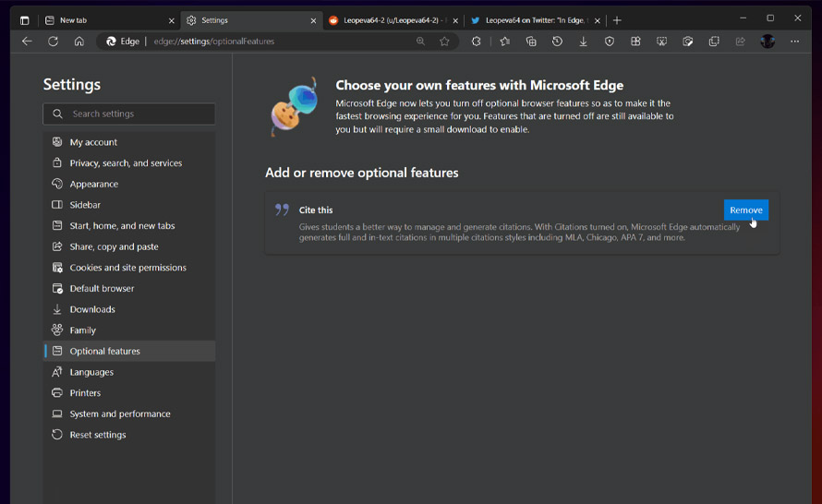
Task: Open the profile avatar
Action: coord(768,42)
